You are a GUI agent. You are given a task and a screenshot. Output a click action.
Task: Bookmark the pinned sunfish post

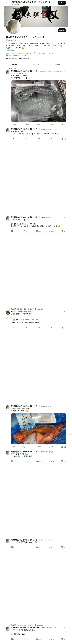pyautogui.click(x=62, y=124)
